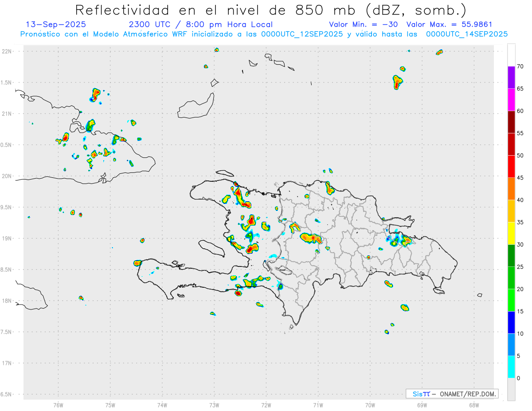The image size is (532, 411).
Task: Click the '22N' latitude axis label
Action: [7, 51]
